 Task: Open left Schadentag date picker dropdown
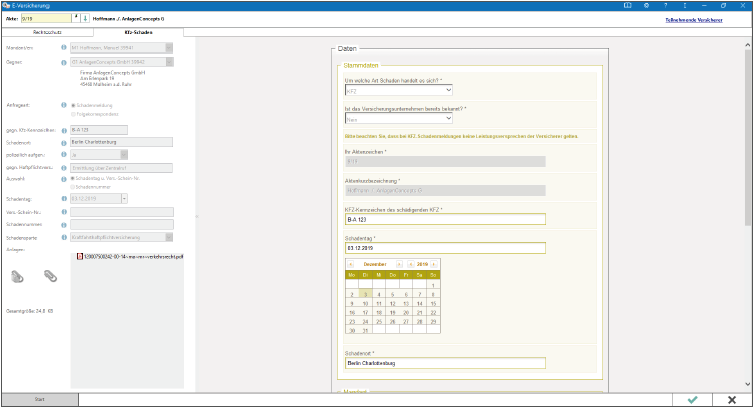[124, 198]
